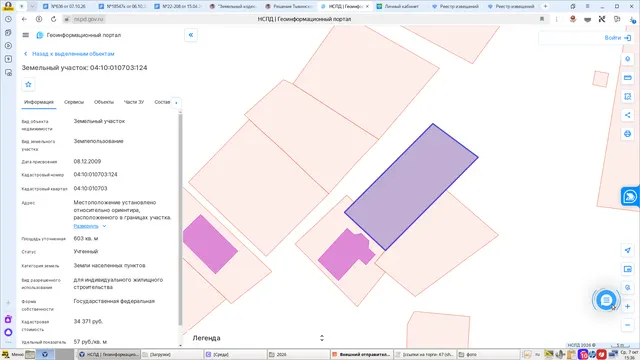The height and width of the screenshot is (360, 640).
Task: Open the round support chat bubble
Action: click(x=606, y=300)
